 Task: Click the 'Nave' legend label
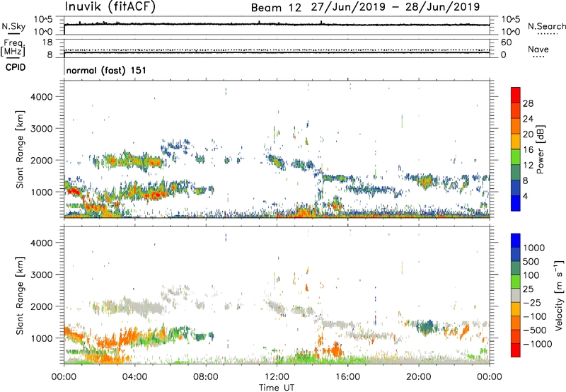[538, 50]
